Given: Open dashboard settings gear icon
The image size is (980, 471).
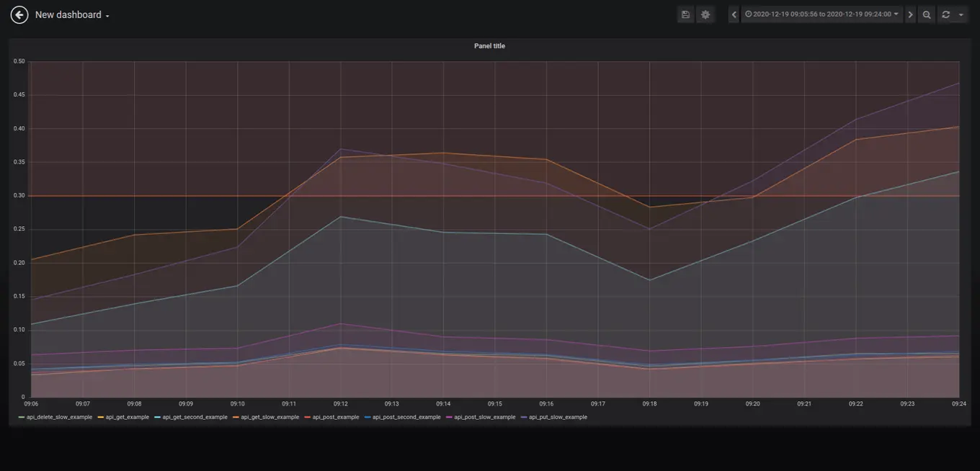Looking at the screenshot, I should 705,14.
